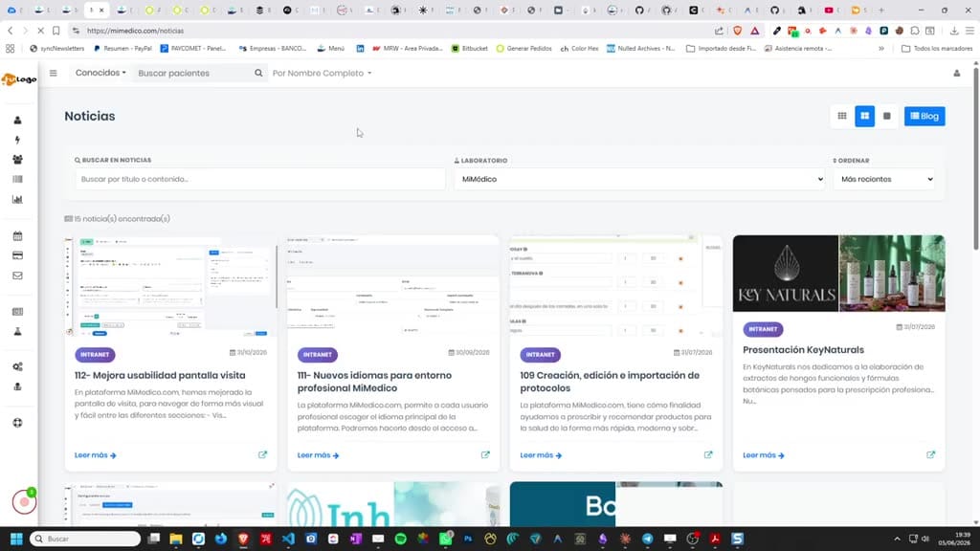
Task: Click the site logo
Action: coord(19,79)
